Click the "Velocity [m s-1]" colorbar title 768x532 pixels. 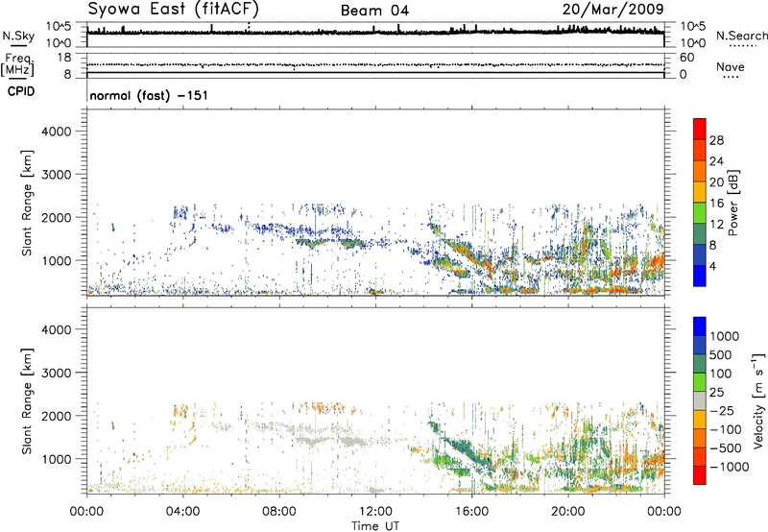[x=758, y=400]
